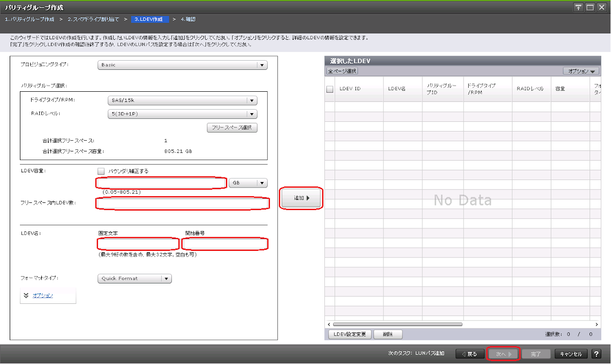Close the parity group creation wizard
Viewport: 611px width, 364px height.
pyautogui.click(x=601, y=8)
